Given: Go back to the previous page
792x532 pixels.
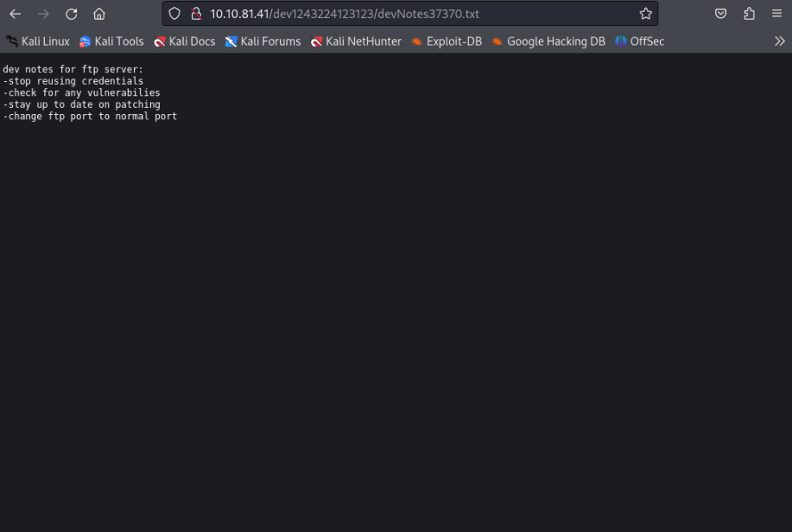Looking at the screenshot, I should coord(16,14).
